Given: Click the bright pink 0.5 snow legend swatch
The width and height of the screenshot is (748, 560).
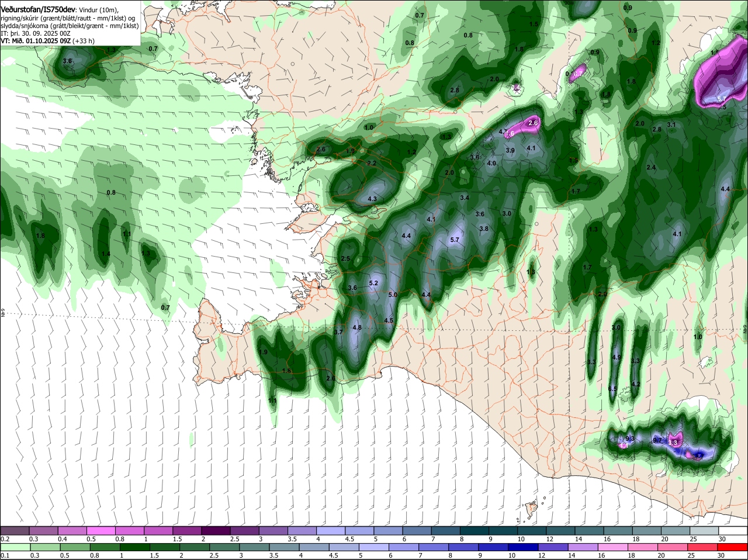Looking at the screenshot, I should click(102, 530).
